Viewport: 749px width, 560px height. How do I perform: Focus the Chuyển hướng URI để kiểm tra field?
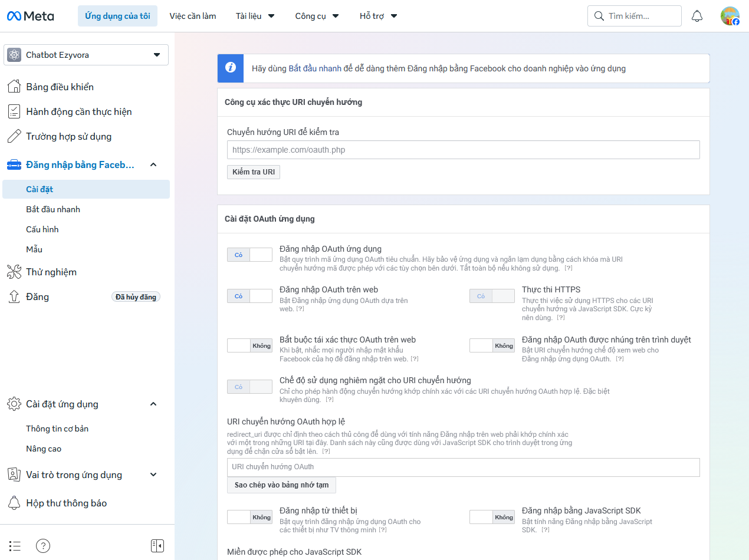tap(464, 150)
